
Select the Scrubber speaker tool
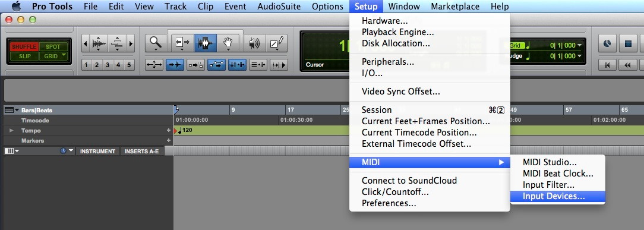254,43
